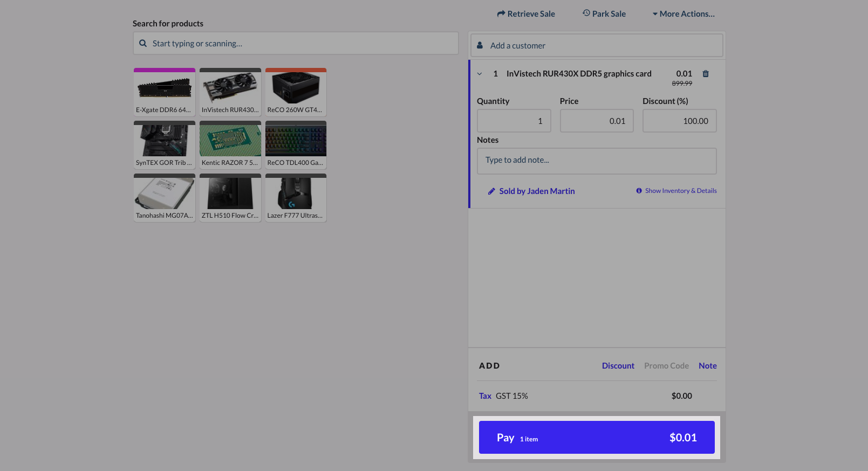Screen dimensions: 868x471
Task: Click the struck-through price 899.99
Action: 682,84
